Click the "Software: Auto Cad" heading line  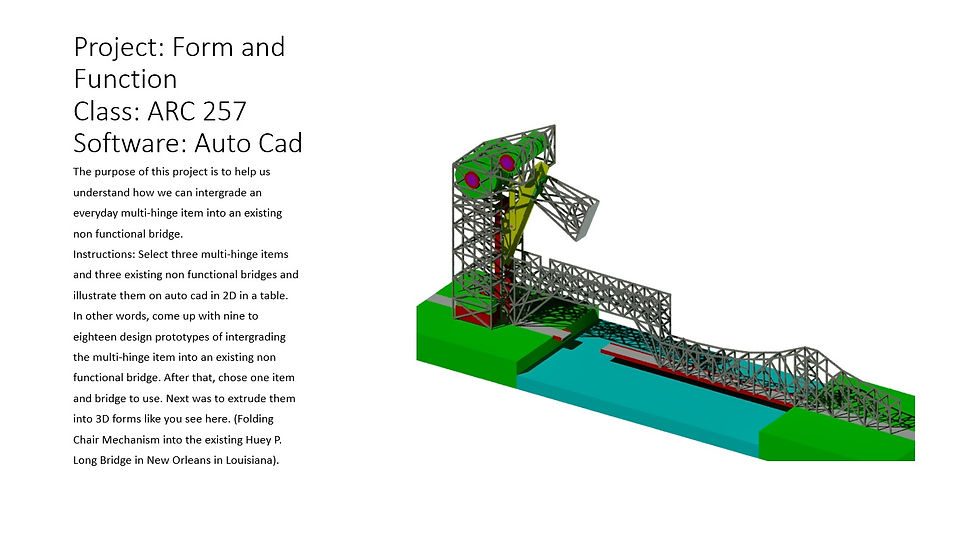[188, 143]
